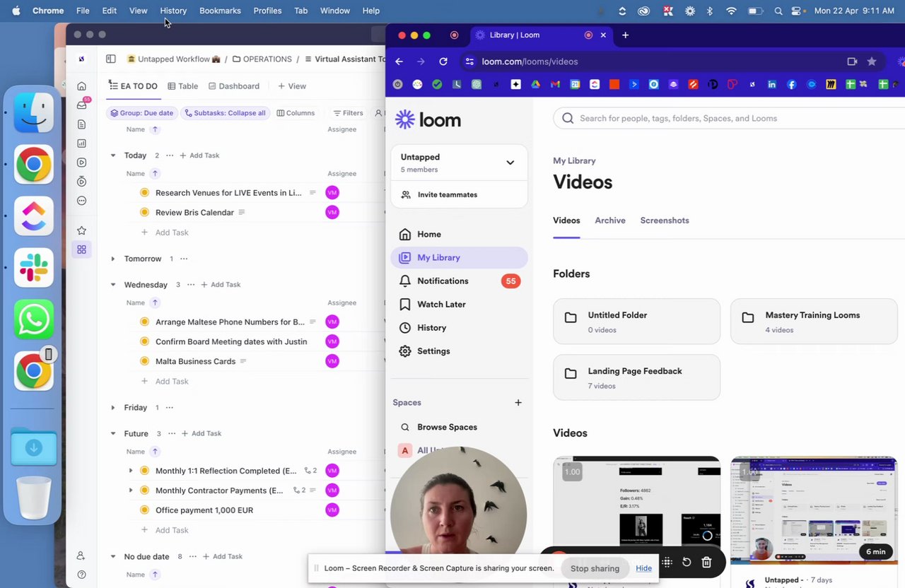Click the Loom logo

click(x=428, y=119)
